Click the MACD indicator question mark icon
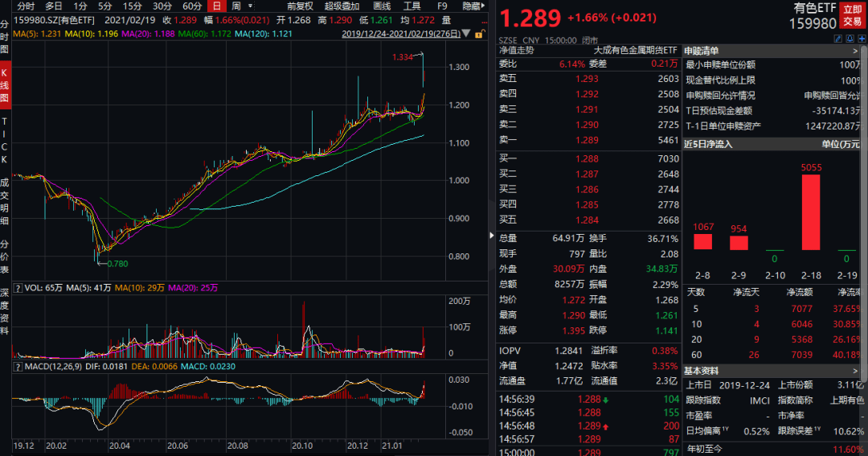Viewport: 868px width, 456px height. [18, 367]
